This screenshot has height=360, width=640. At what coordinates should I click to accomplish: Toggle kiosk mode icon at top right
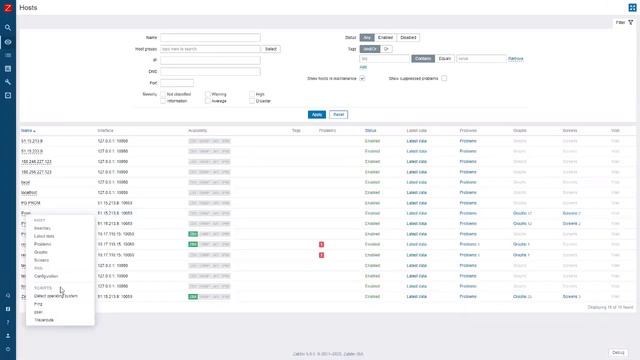[x=632, y=7]
